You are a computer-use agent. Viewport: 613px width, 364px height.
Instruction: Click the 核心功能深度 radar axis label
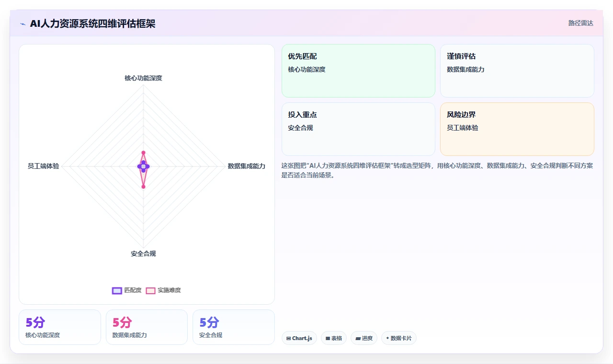pyautogui.click(x=143, y=78)
